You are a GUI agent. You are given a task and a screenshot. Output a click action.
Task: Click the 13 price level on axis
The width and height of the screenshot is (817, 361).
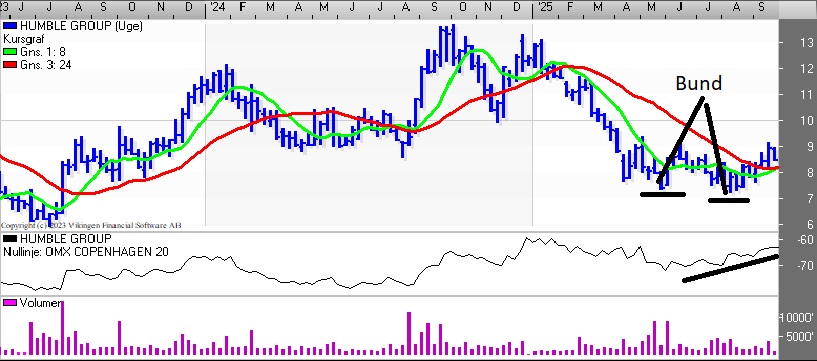tap(807, 42)
